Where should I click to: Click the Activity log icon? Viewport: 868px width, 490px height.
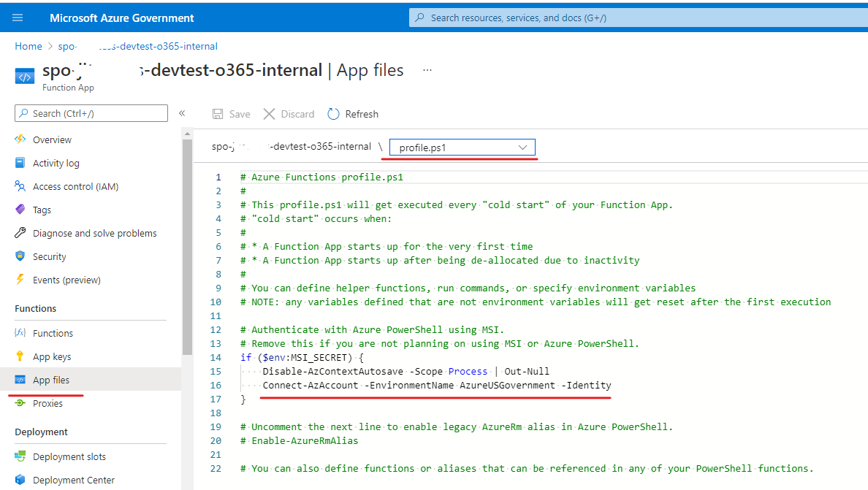point(20,163)
